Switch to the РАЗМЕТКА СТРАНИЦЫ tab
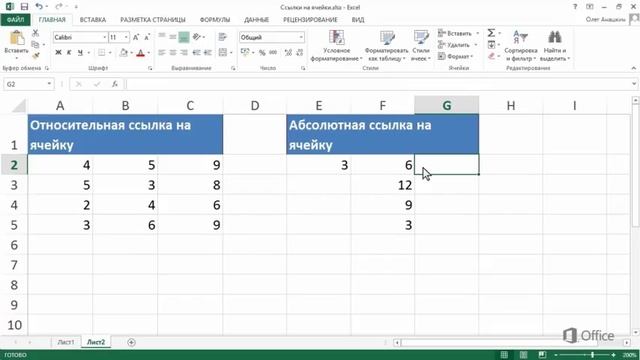Viewport: 640px width, 360px height. (x=153, y=20)
